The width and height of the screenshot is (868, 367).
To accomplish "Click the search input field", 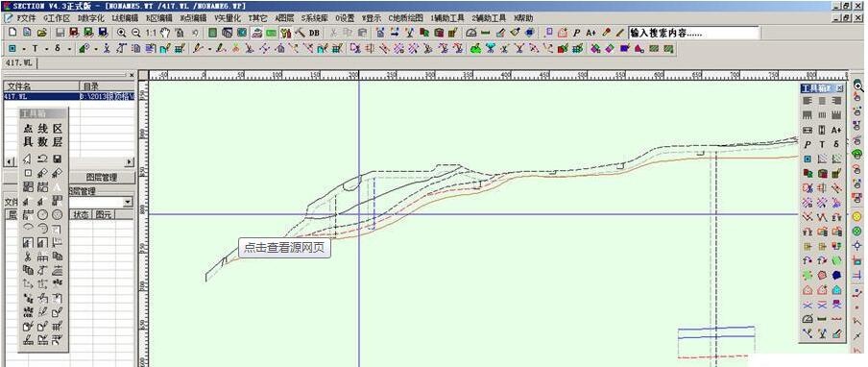I will (693, 33).
